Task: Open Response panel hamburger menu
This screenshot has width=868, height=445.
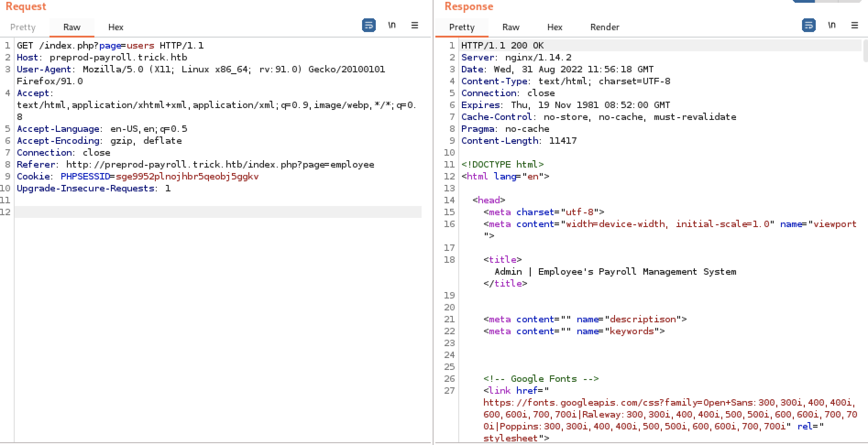Action: (855, 25)
